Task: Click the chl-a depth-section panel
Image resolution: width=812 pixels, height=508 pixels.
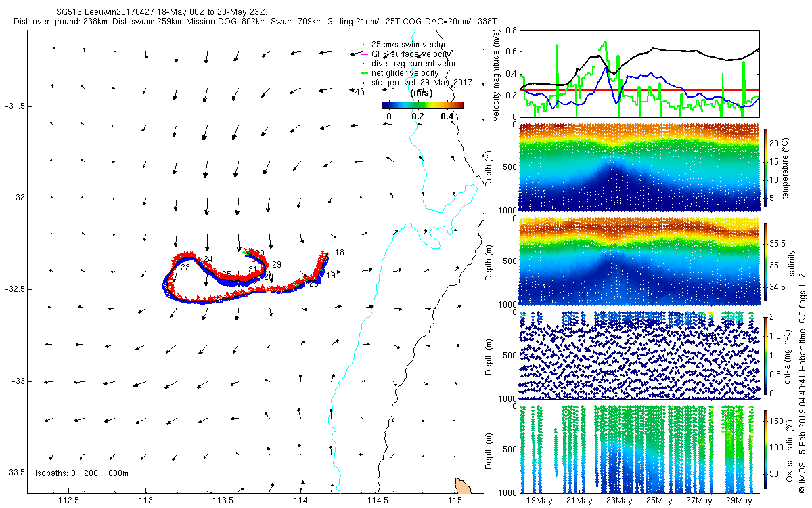Action: [639, 355]
